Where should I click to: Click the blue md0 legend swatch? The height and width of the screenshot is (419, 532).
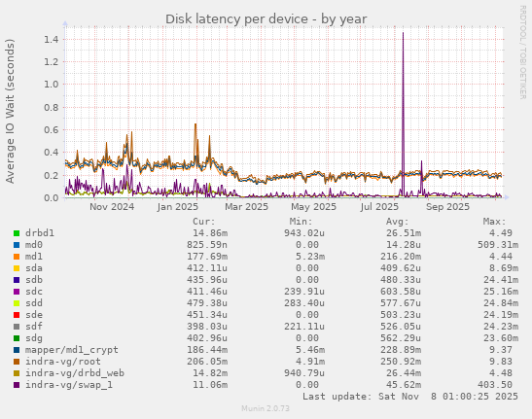click(17, 245)
